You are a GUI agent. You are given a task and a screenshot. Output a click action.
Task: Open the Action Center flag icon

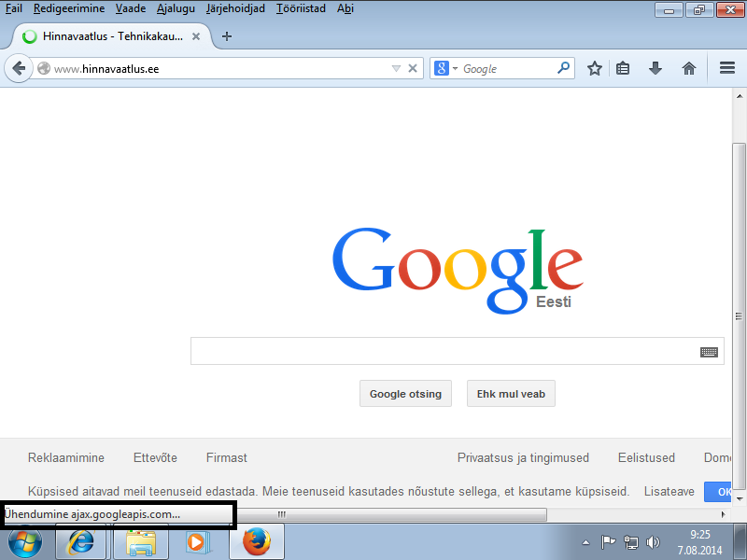[609, 542]
